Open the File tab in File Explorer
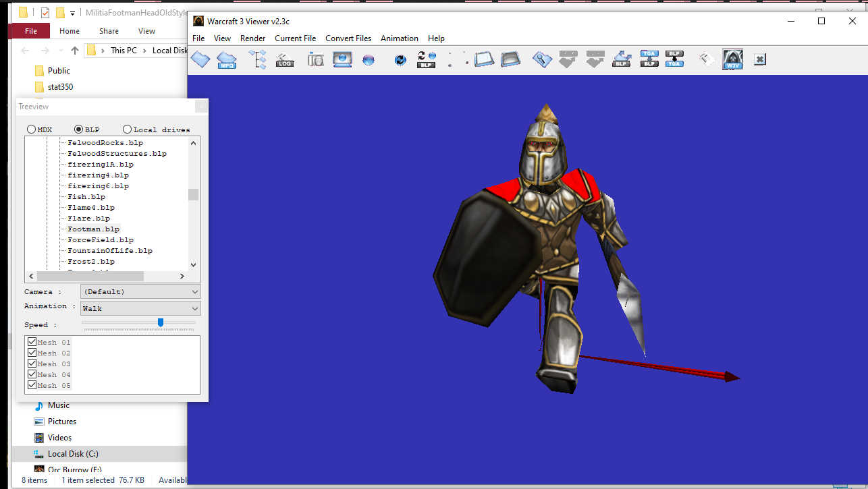 pyautogui.click(x=31, y=31)
